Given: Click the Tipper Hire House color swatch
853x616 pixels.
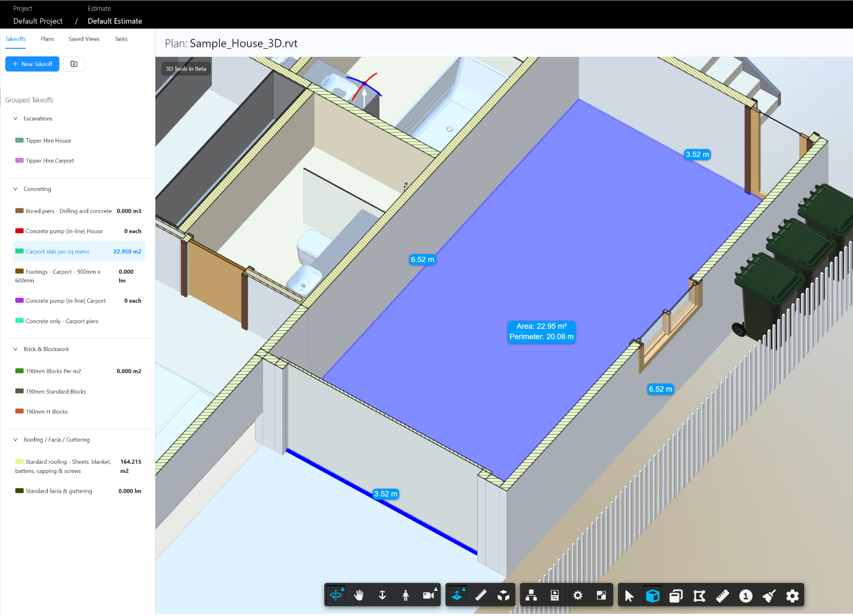Looking at the screenshot, I should click(x=19, y=140).
